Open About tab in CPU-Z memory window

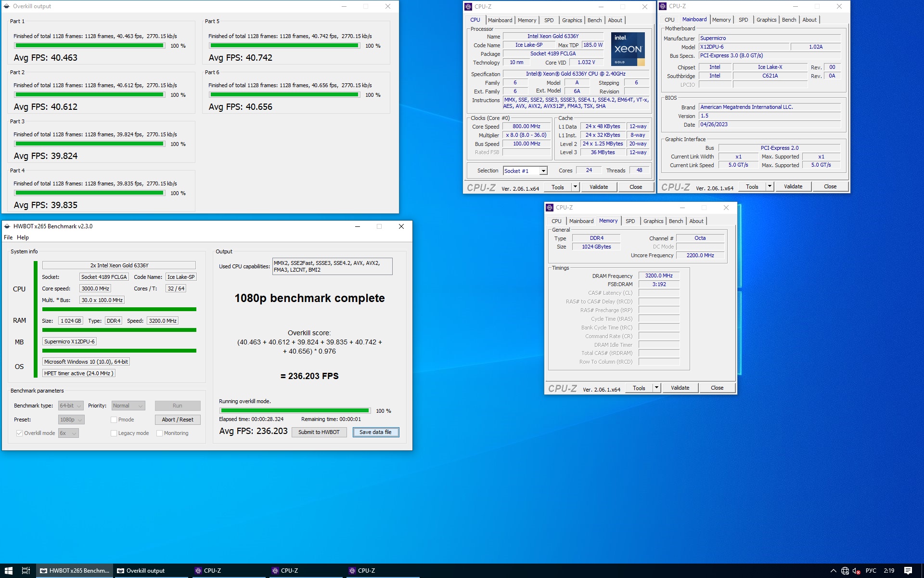(696, 221)
